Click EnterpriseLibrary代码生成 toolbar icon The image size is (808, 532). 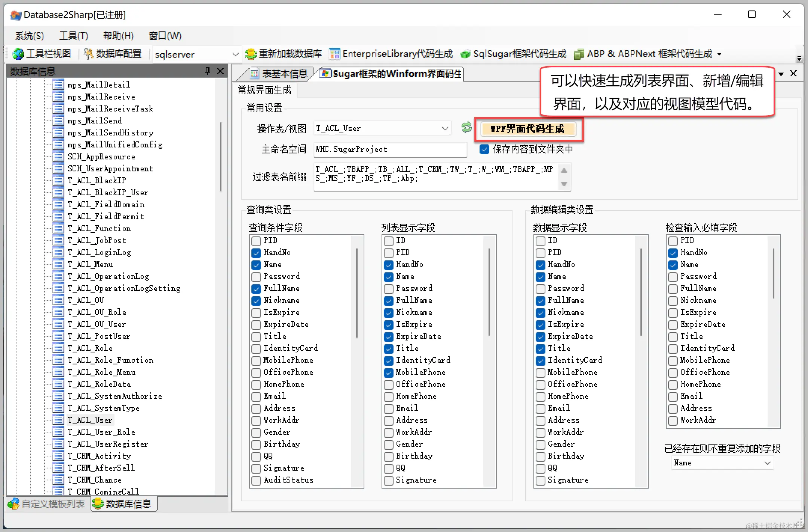pos(334,54)
